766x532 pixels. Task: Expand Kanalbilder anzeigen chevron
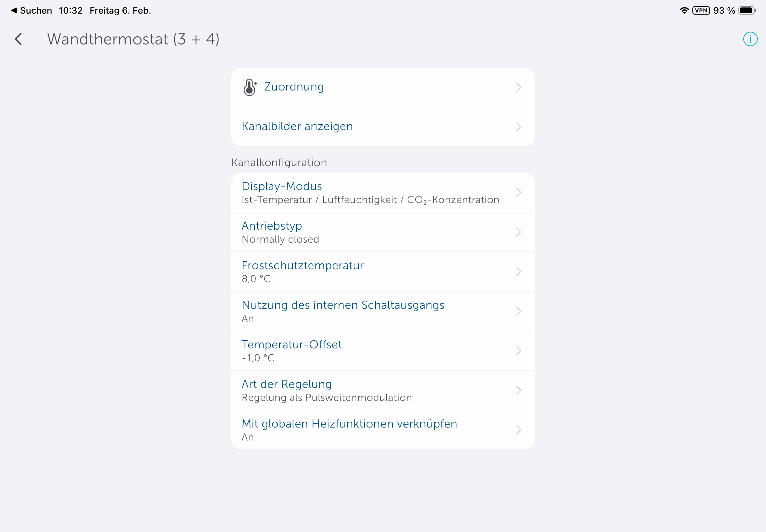coord(518,127)
